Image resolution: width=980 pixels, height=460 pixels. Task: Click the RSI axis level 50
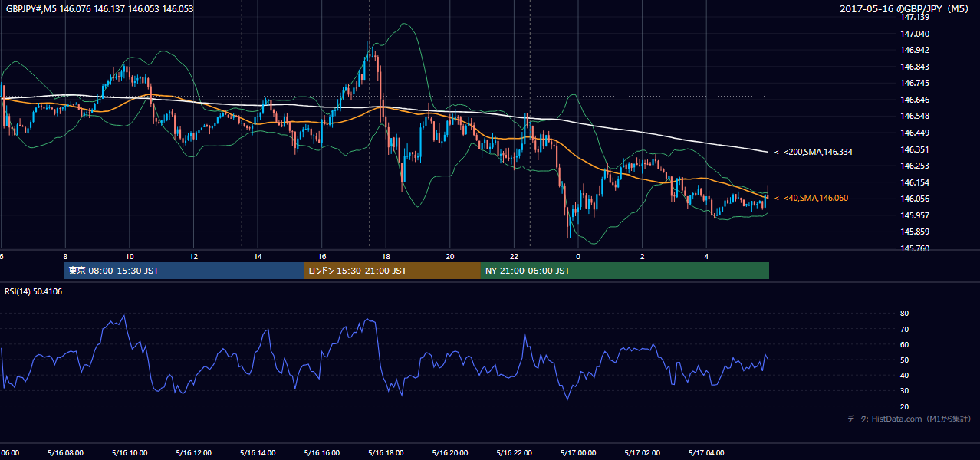905,360
